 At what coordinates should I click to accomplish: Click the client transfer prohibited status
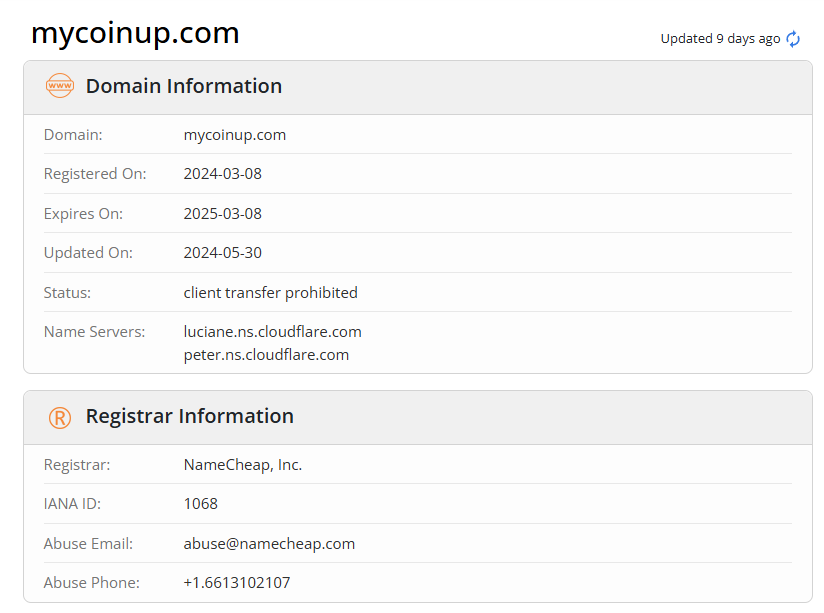pos(271,293)
